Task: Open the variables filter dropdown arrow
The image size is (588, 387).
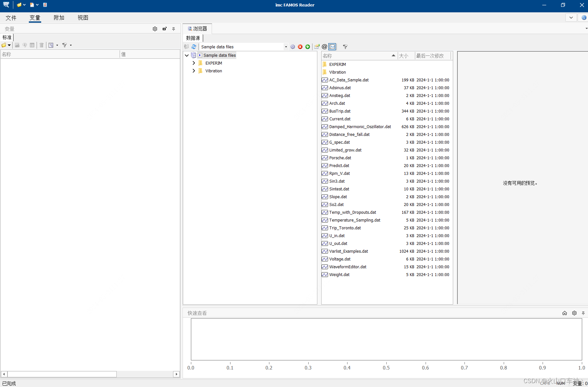Action: 71,45
